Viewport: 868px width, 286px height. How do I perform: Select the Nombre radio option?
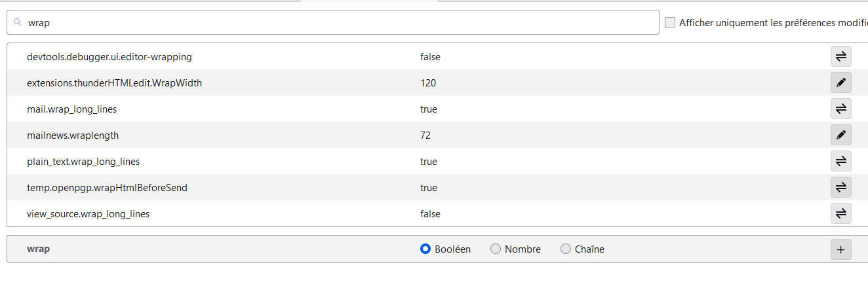(496, 249)
